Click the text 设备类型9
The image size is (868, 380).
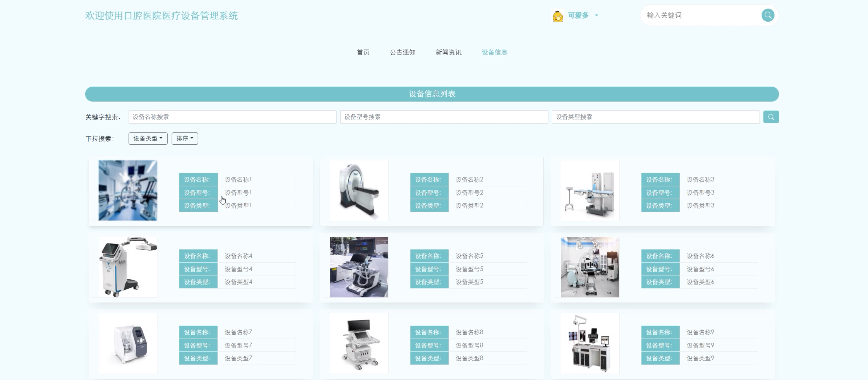700,358
